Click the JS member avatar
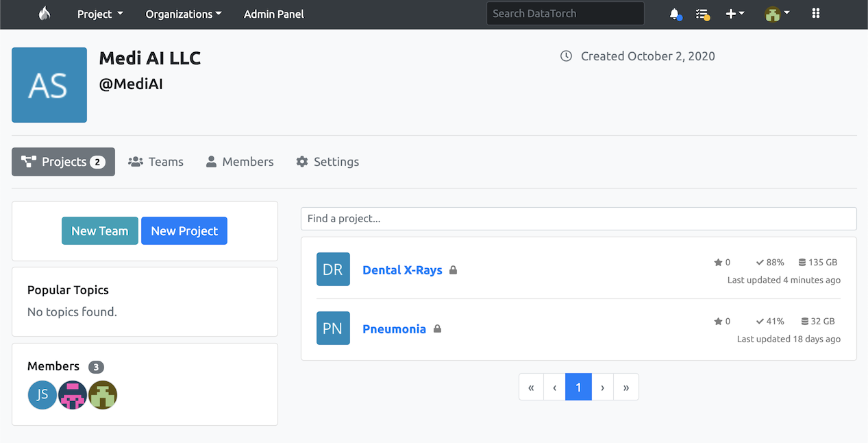The width and height of the screenshot is (868, 443). click(x=42, y=395)
